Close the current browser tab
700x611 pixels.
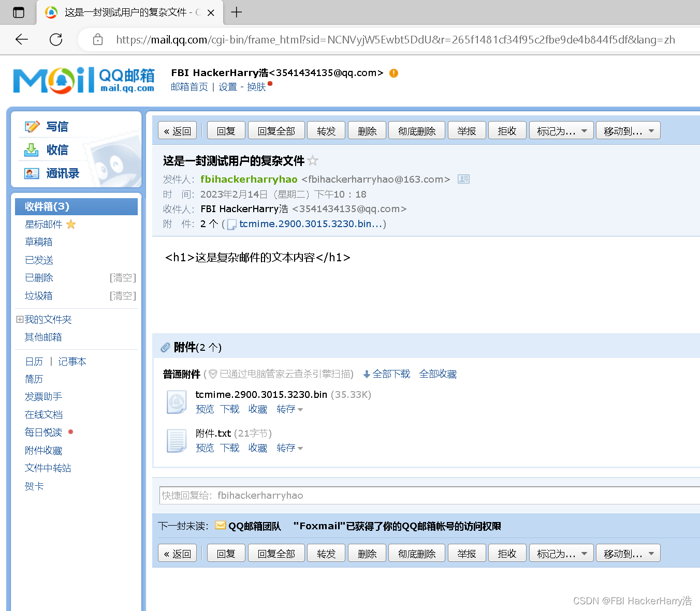point(211,13)
